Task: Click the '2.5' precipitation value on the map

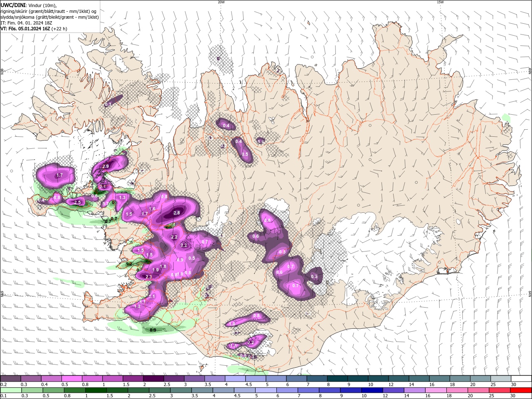Action: pos(77,202)
